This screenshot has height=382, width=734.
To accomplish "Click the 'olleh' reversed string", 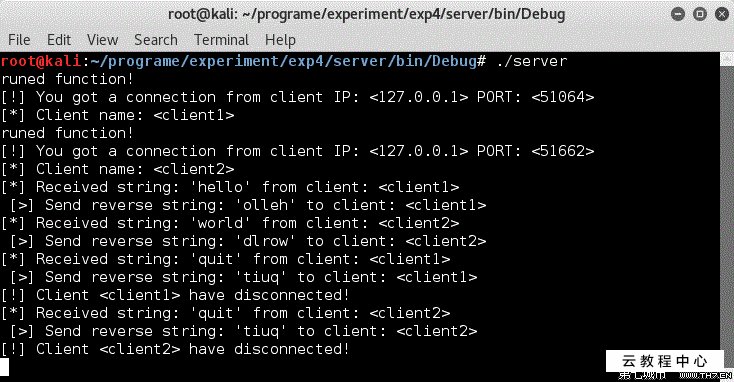I will 265,205.
